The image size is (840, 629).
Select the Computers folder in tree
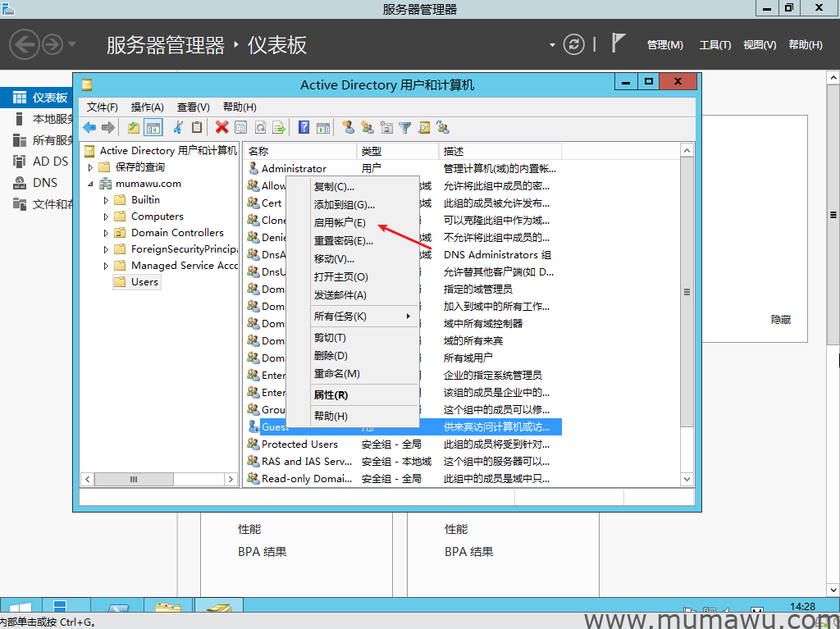[x=157, y=217]
